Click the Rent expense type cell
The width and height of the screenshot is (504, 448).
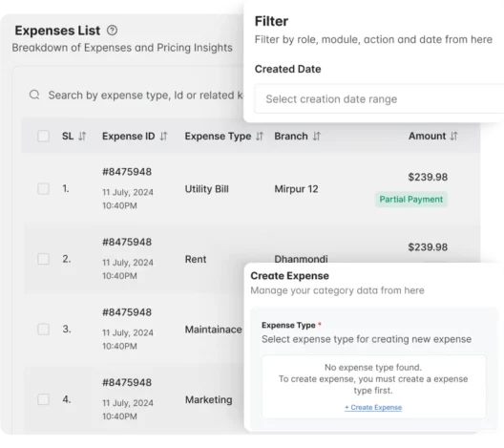pos(196,259)
